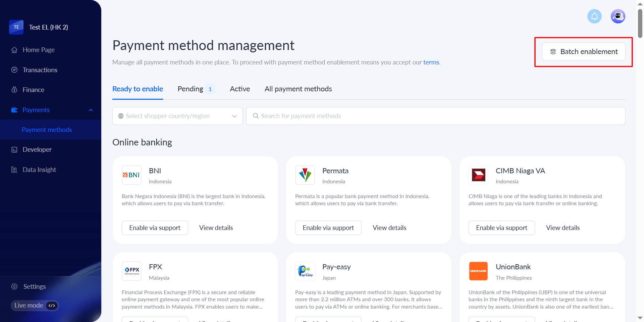Switch to the Pending tab
Image resolution: width=644 pixels, height=322 pixels.
[191, 89]
